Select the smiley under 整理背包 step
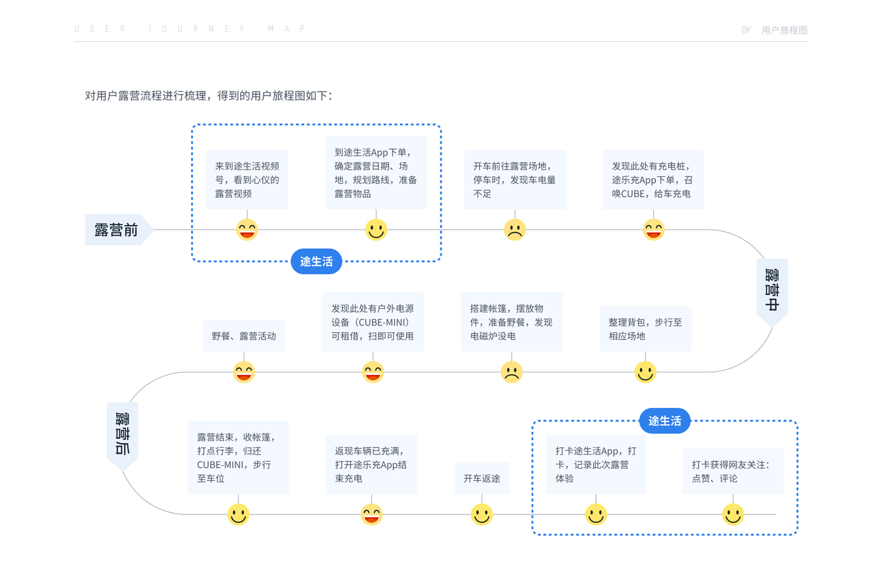The image size is (882, 588). pyautogui.click(x=645, y=372)
